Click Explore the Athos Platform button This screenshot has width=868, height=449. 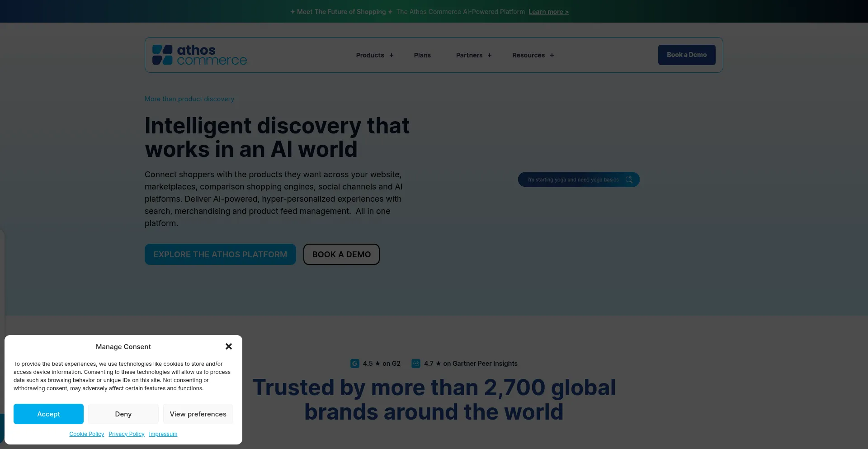point(220,255)
